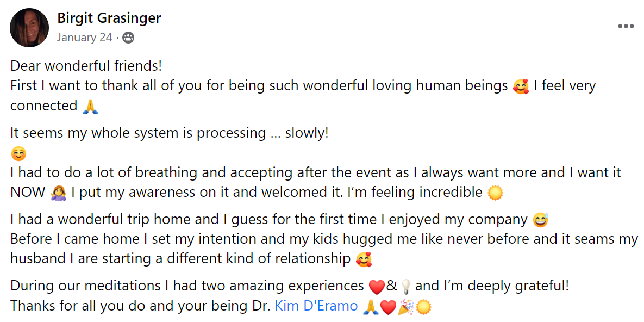
Task: Open Birgit Grasinger's profile name link
Action: pos(109,18)
